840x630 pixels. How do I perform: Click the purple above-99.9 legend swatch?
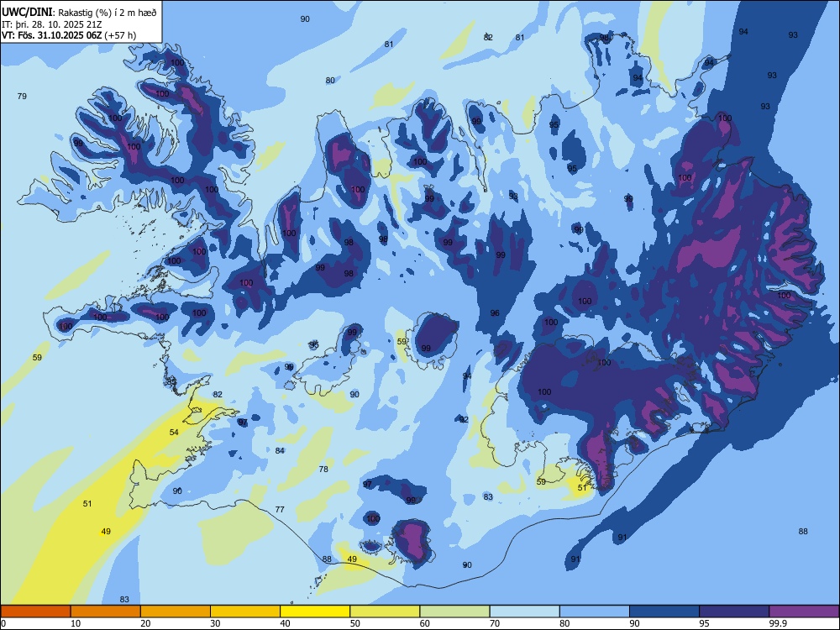click(x=804, y=612)
